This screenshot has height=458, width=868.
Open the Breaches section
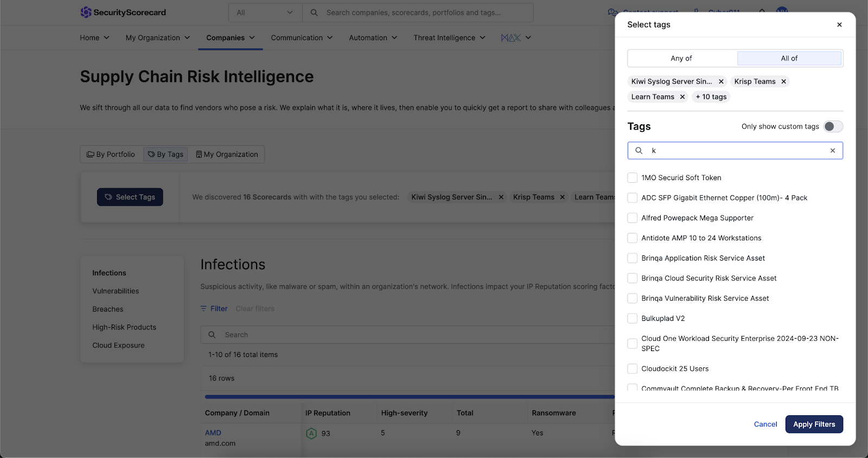coord(108,309)
